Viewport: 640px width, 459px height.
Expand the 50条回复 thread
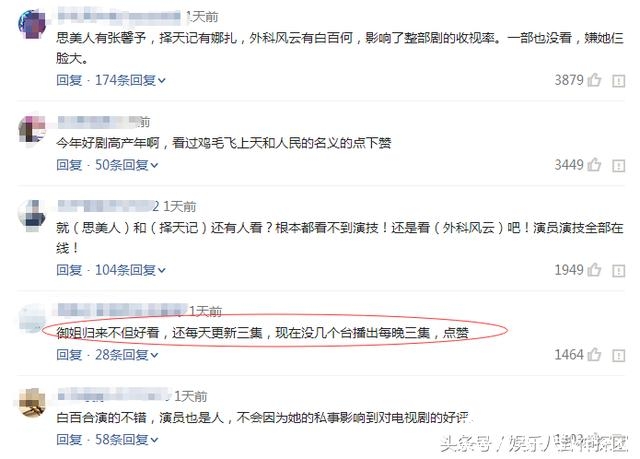tap(127, 165)
